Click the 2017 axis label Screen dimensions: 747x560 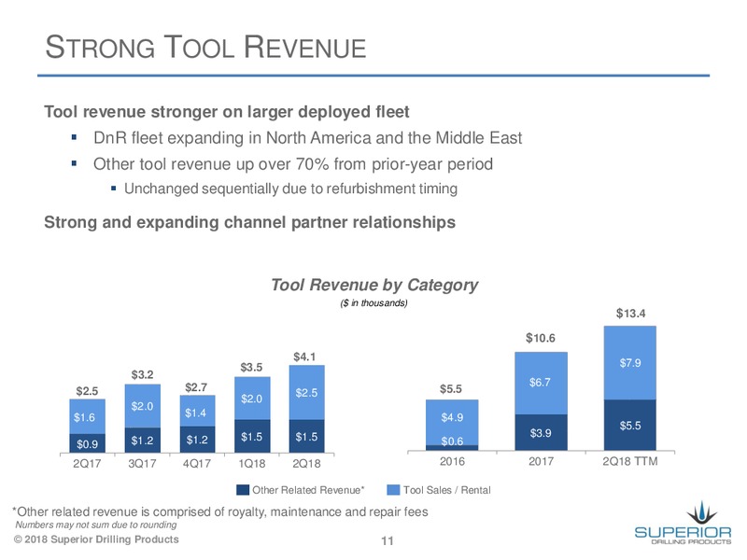pyautogui.click(x=541, y=461)
